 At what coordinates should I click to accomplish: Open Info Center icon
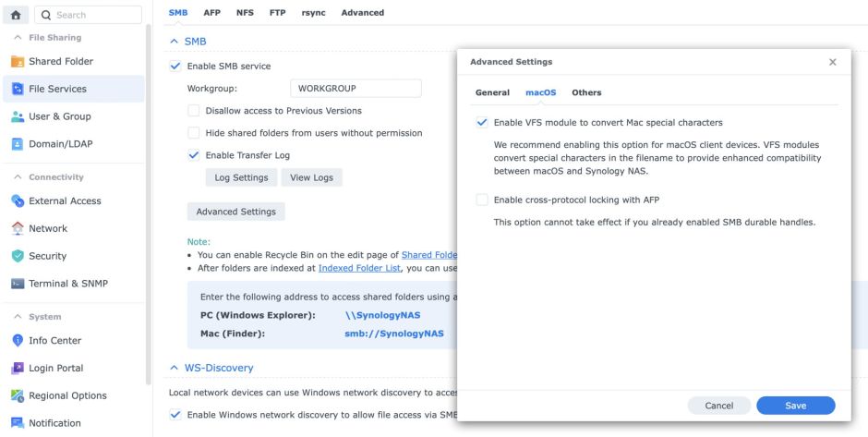pyautogui.click(x=18, y=341)
